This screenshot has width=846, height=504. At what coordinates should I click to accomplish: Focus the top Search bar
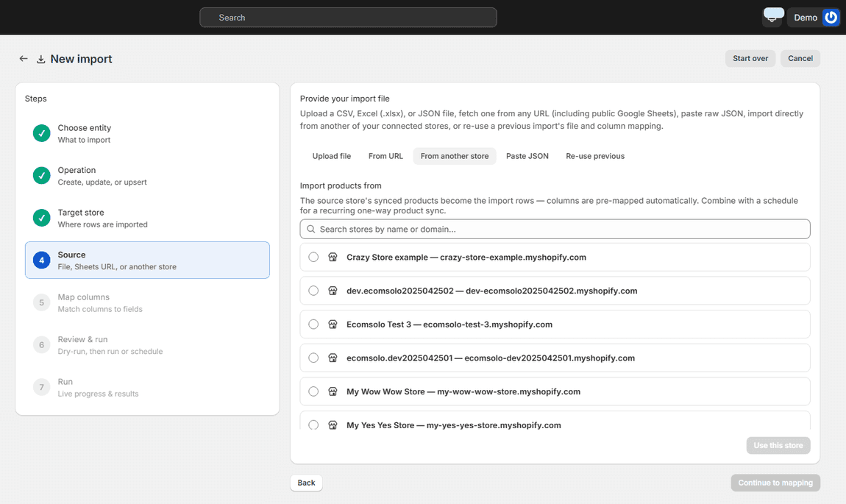click(348, 17)
